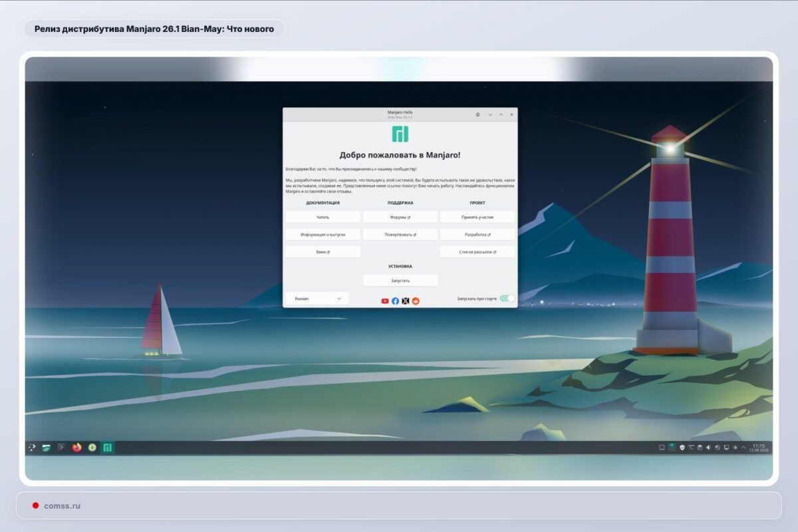
Task: Open the Facebook social link icon
Action: point(395,301)
